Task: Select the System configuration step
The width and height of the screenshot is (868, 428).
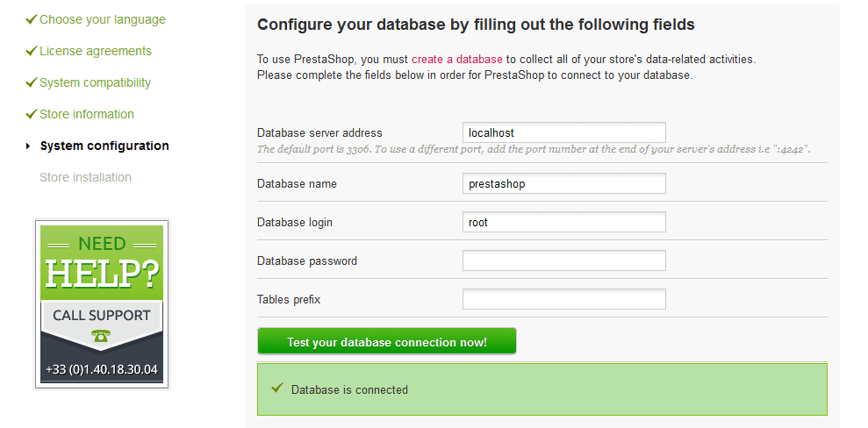Action: click(x=104, y=146)
